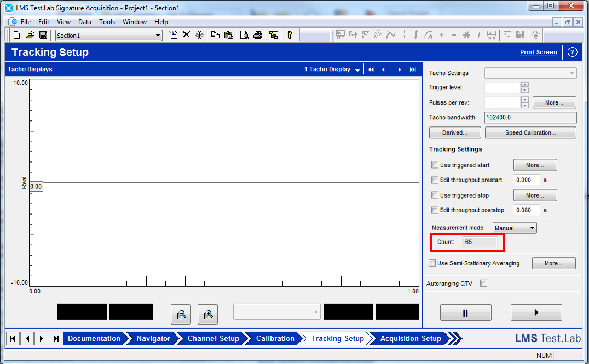Viewport: 589px width, 364px height.
Task: Open the Section1 dropdown in toolbar
Action: (158, 36)
